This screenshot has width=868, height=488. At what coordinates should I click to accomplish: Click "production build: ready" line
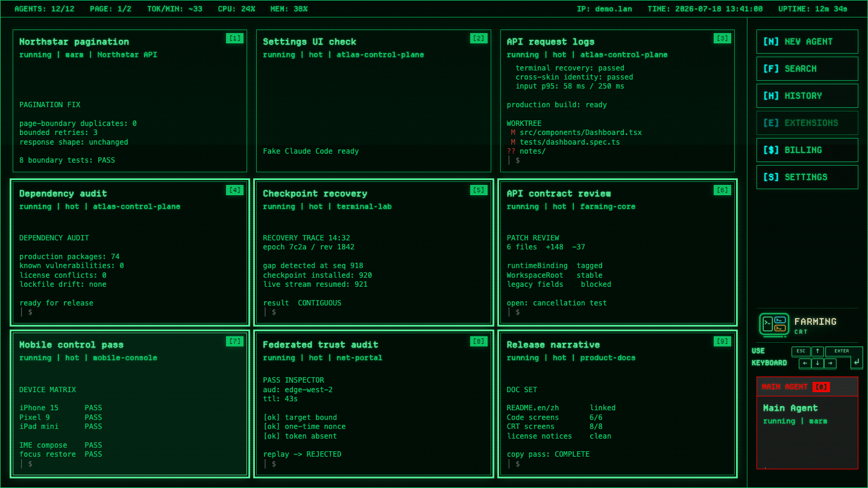[557, 105]
